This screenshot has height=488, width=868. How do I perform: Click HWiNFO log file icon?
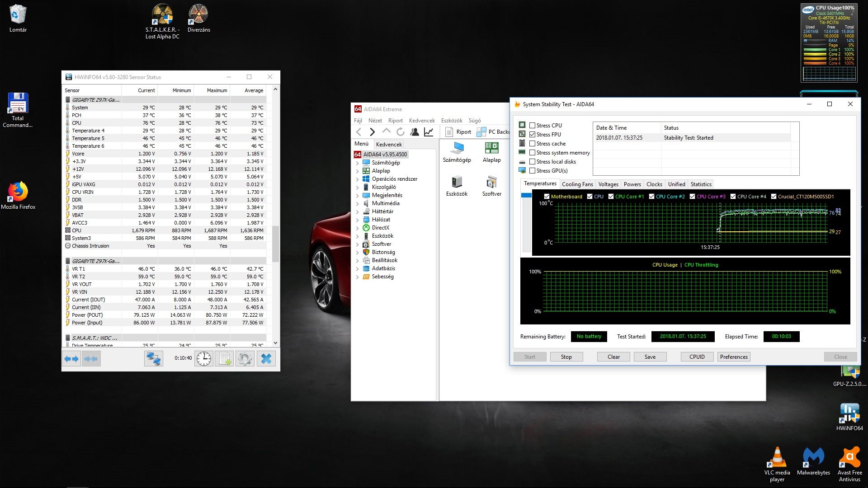coord(224,359)
